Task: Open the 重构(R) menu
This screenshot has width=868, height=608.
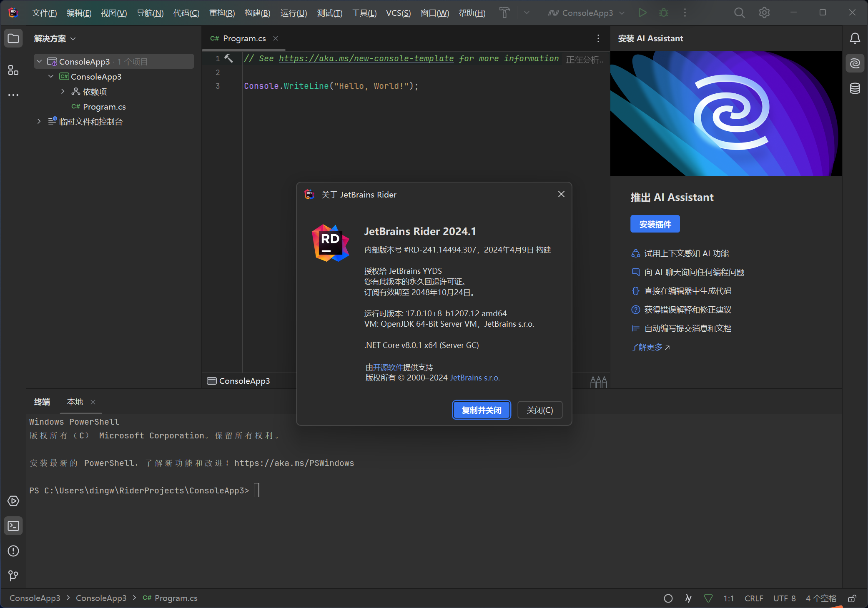Action: [x=222, y=13]
